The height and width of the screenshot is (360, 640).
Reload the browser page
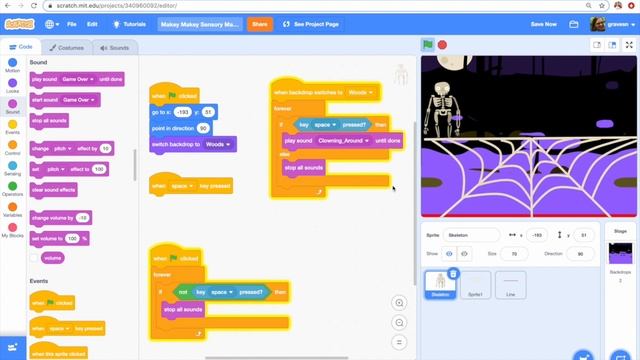33,6
